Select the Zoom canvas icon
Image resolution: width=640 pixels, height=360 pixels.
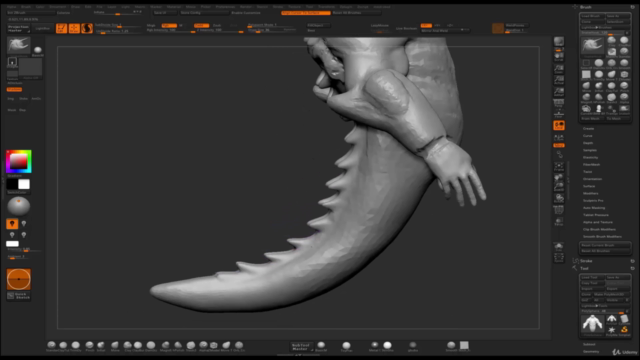tap(559, 68)
